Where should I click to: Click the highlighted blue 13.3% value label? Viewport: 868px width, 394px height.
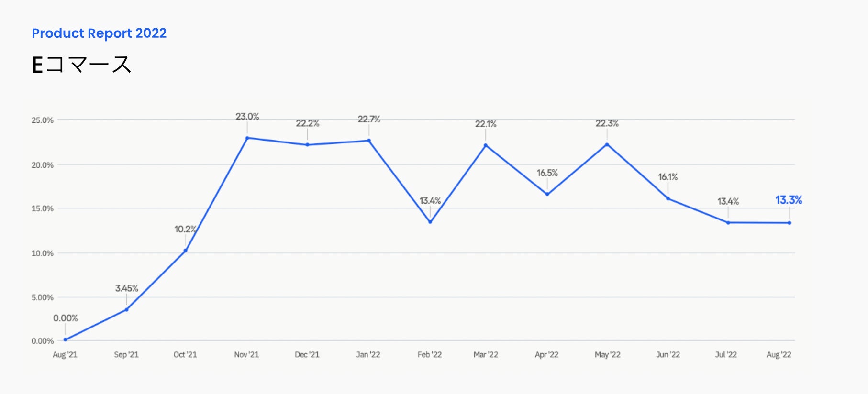[x=789, y=200]
